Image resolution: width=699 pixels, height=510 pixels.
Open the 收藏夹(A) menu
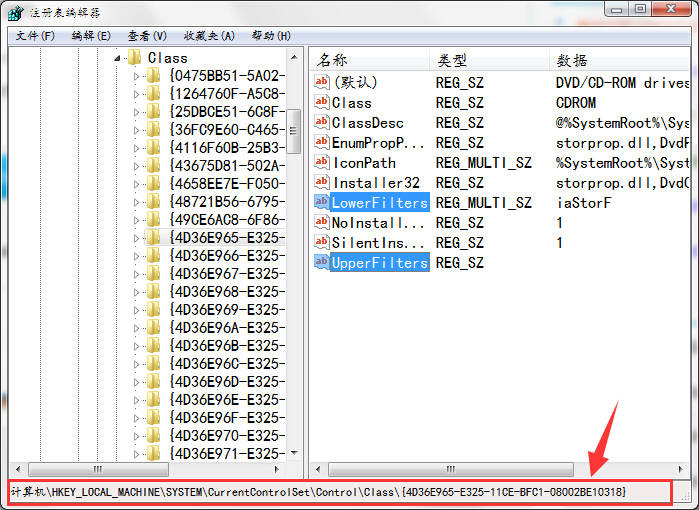(x=208, y=36)
